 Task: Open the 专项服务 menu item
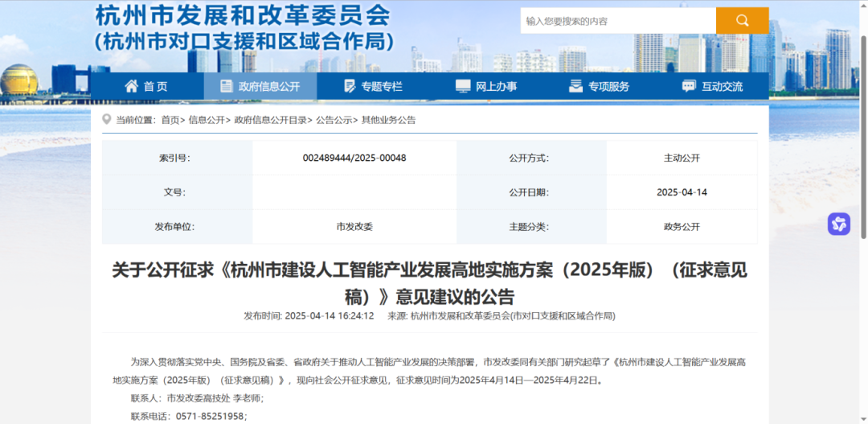[600, 86]
